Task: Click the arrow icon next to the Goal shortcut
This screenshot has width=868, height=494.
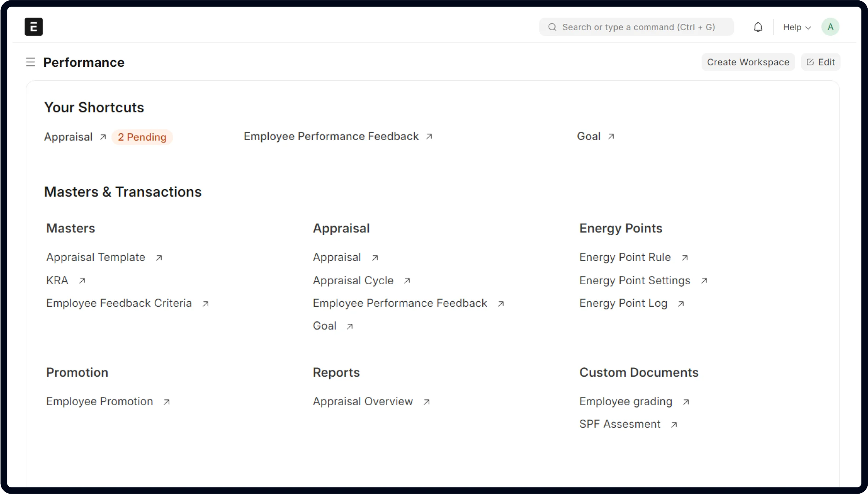Action: coord(611,136)
